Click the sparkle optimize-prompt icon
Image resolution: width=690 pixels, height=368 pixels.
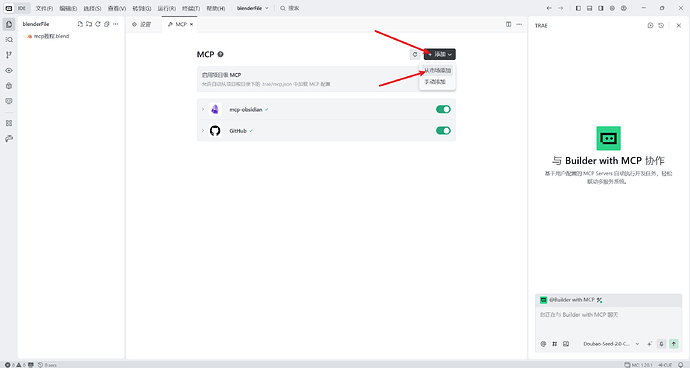(x=650, y=344)
